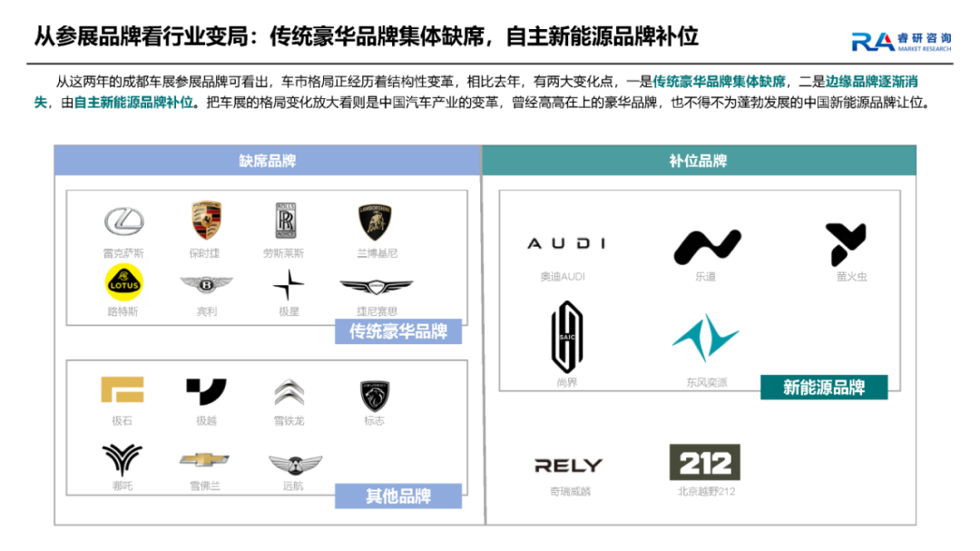Click the Polestar star logo
Viewport: 980px width, 551px height.
289,285
